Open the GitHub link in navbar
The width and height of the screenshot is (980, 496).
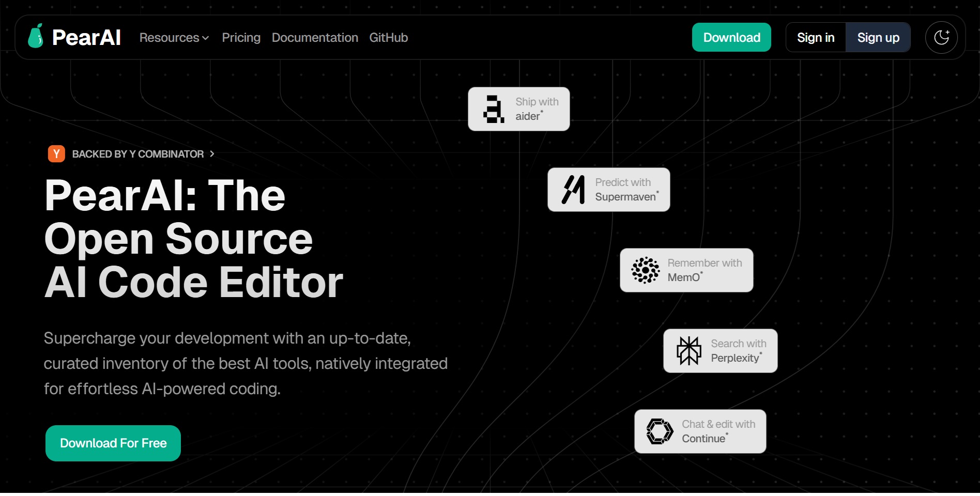388,38
